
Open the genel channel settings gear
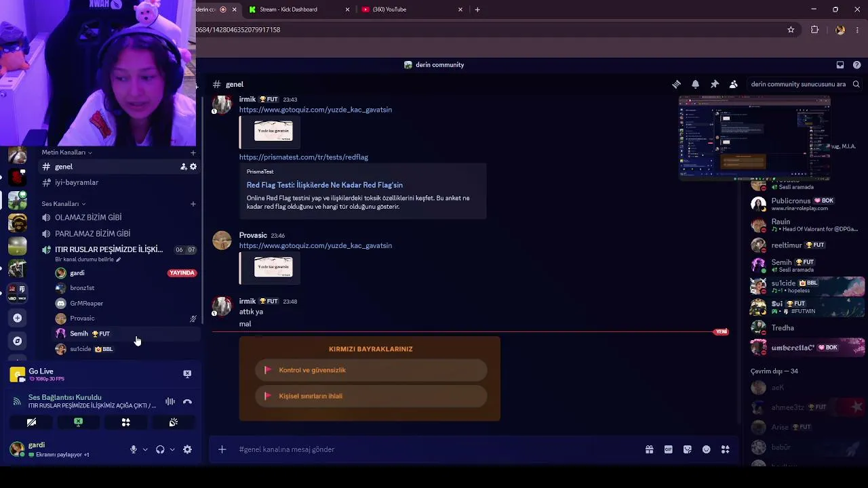point(193,167)
